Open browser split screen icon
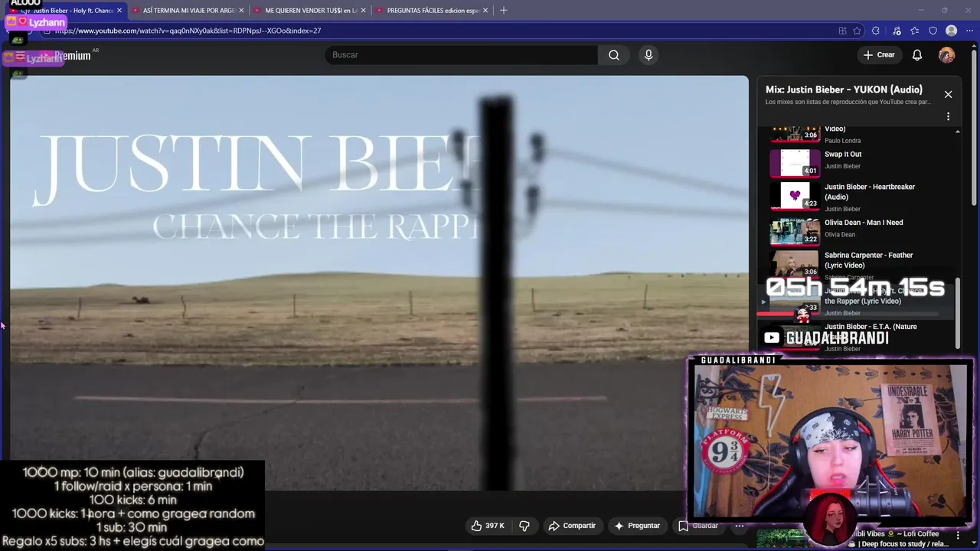The image size is (980, 551). [842, 31]
